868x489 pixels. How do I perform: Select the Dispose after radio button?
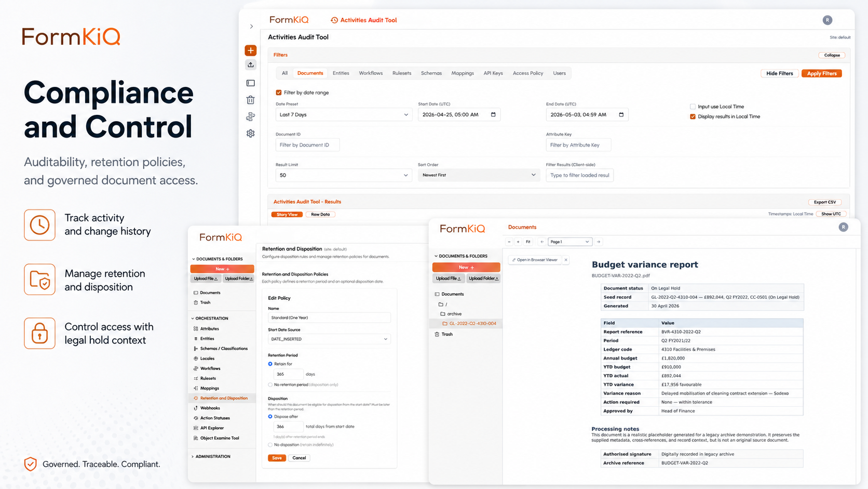(270, 416)
